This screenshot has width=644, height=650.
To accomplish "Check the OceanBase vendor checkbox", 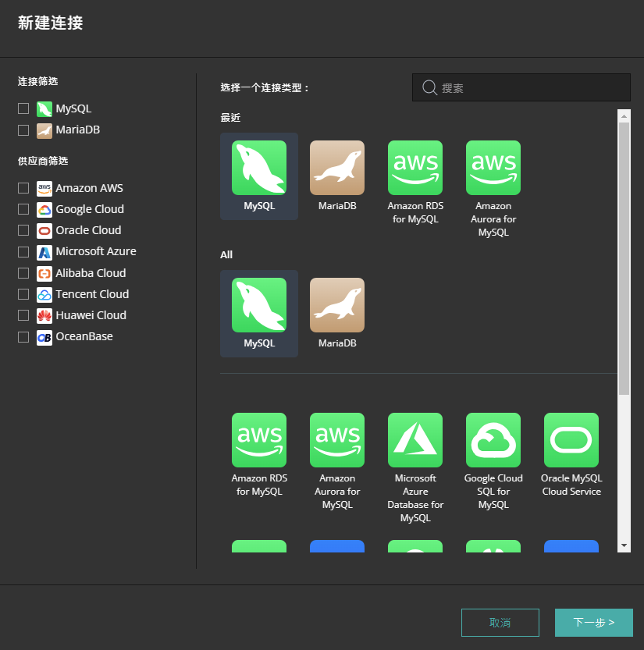I will [23, 336].
